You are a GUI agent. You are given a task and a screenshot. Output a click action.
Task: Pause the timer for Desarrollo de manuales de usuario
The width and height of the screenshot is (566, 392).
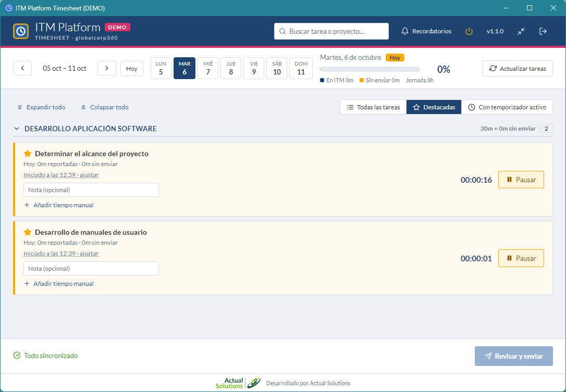[x=521, y=258]
